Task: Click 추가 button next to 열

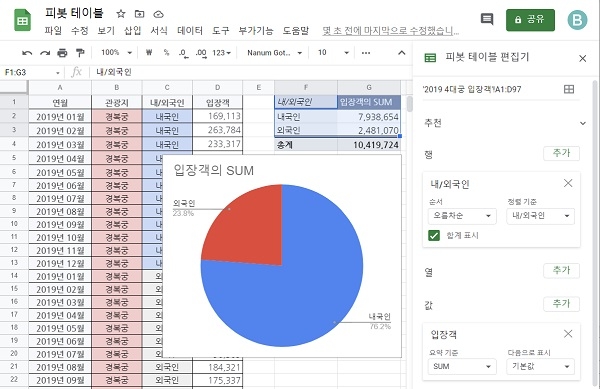Action: coord(561,270)
